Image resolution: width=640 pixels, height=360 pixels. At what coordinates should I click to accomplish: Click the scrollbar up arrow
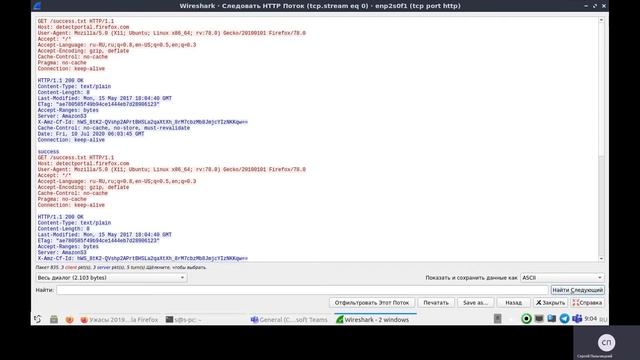click(x=601, y=20)
